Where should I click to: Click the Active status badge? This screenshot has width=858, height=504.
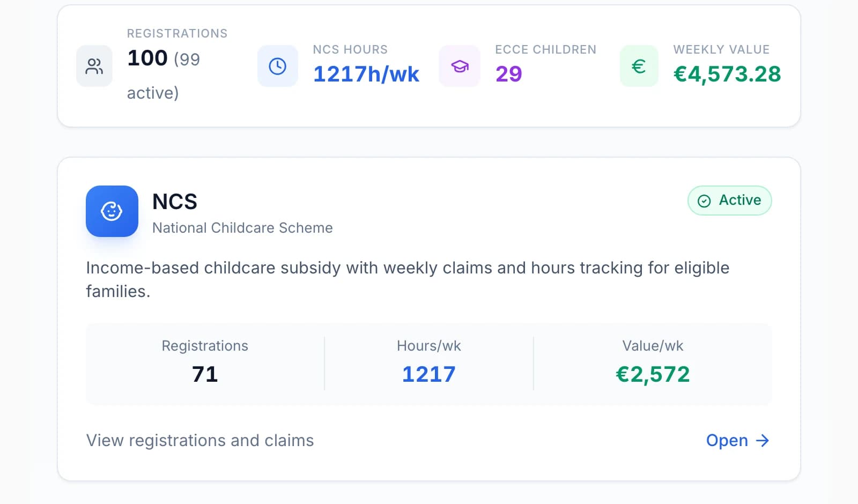click(x=729, y=201)
